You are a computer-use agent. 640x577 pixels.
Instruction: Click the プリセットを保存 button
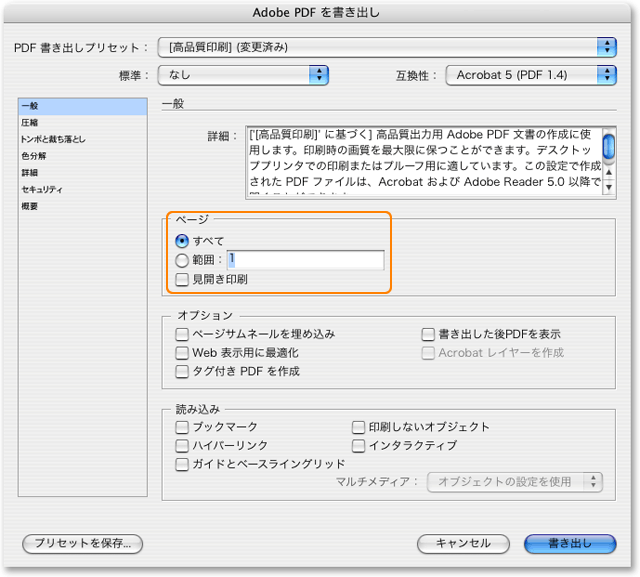[x=83, y=543]
